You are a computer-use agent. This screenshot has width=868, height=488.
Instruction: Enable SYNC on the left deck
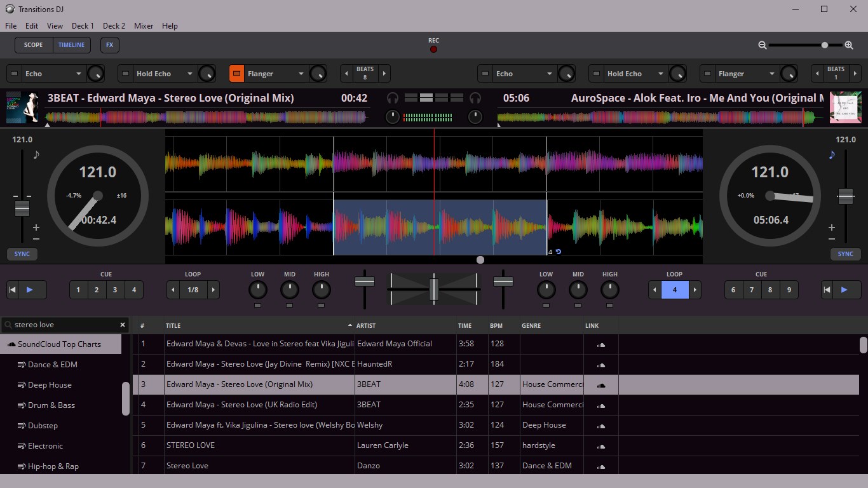pos(22,254)
